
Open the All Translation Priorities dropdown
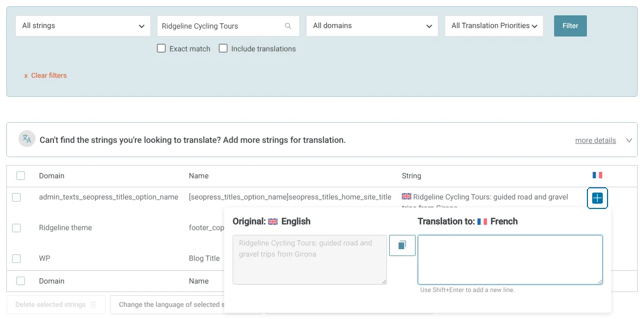click(x=494, y=26)
